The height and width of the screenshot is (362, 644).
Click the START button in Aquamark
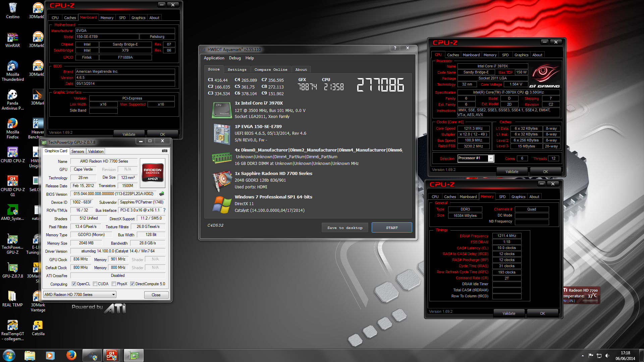[392, 228]
